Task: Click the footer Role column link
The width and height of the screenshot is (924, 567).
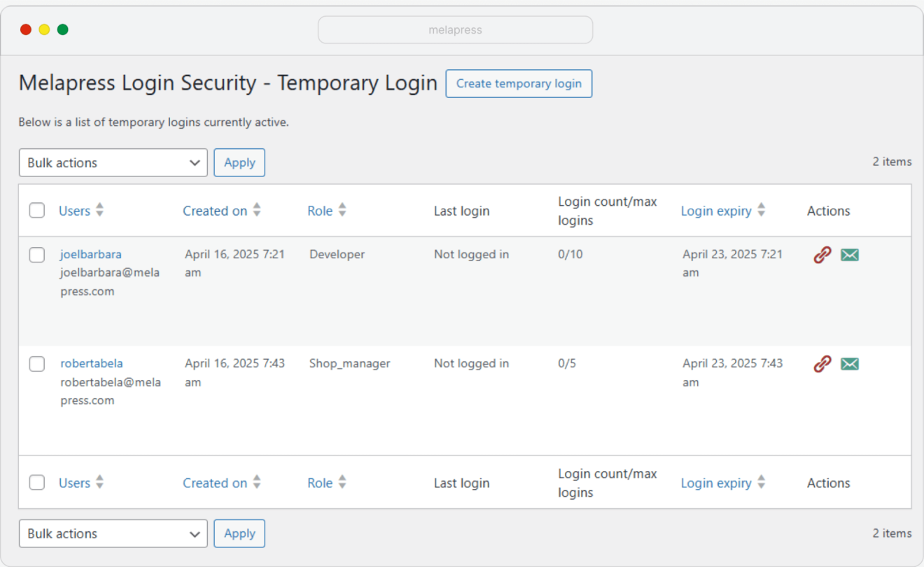Action: click(x=320, y=483)
